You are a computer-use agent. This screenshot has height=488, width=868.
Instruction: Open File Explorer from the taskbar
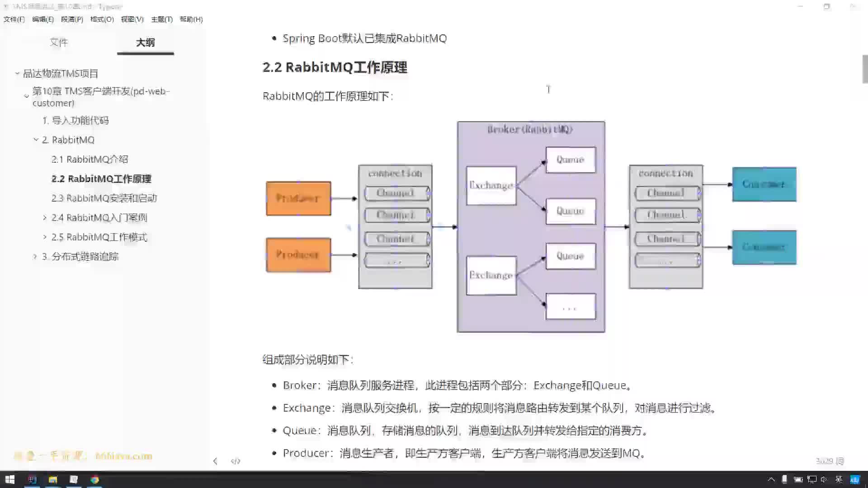[x=53, y=479]
